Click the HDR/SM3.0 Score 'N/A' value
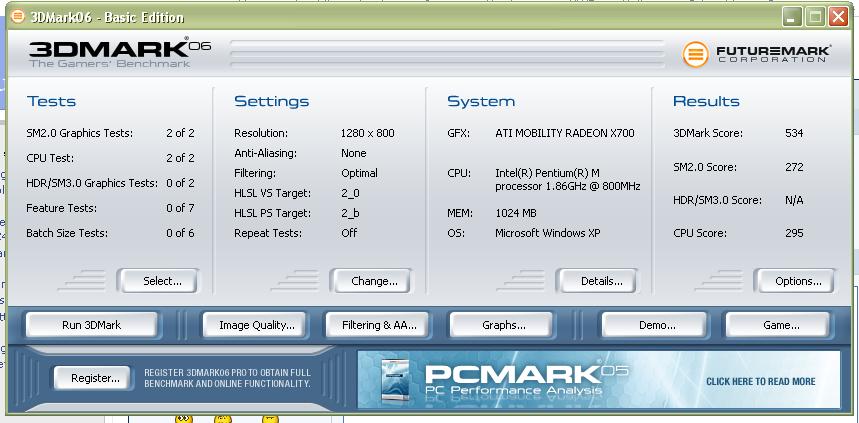This screenshot has height=423, width=859. pyautogui.click(x=794, y=201)
